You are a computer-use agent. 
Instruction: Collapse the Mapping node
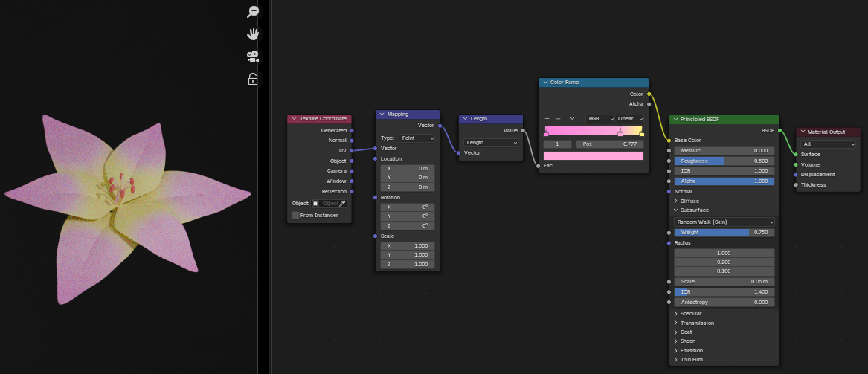tap(382, 114)
